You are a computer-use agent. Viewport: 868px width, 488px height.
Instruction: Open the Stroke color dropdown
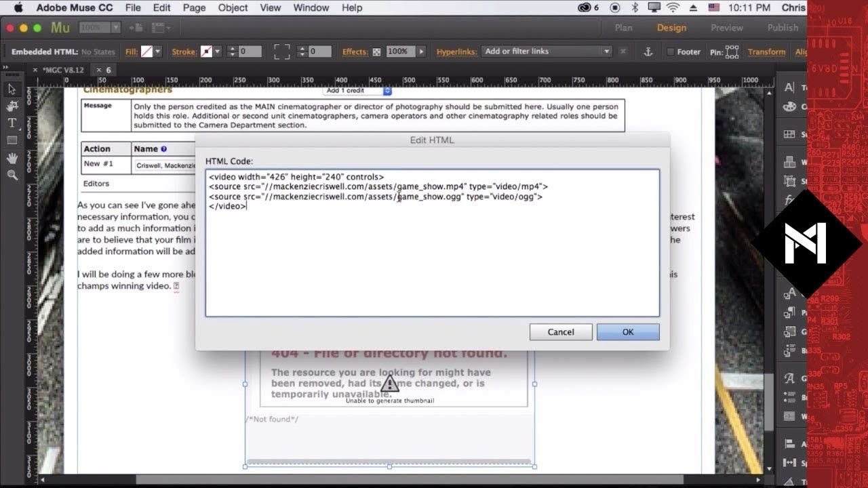(218, 52)
